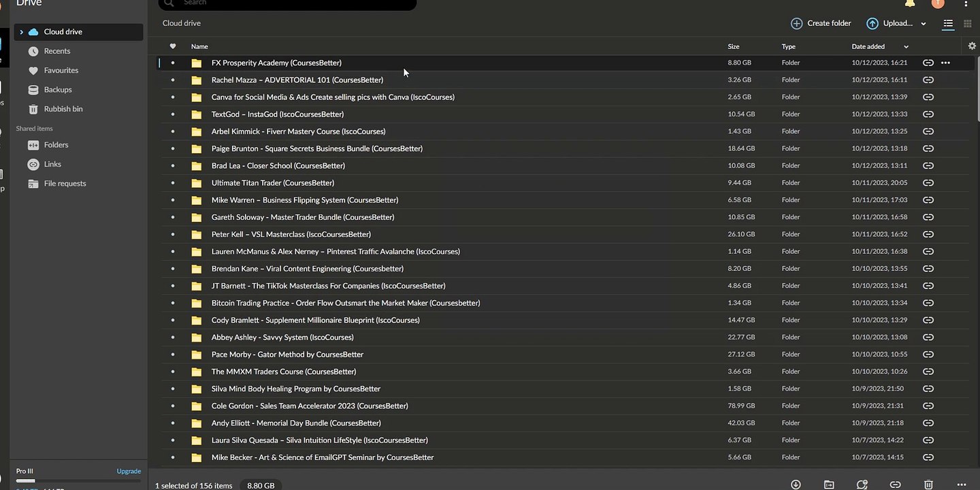Click link icon for The MMXM Traders Course
The width and height of the screenshot is (980, 490).
(x=928, y=372)
